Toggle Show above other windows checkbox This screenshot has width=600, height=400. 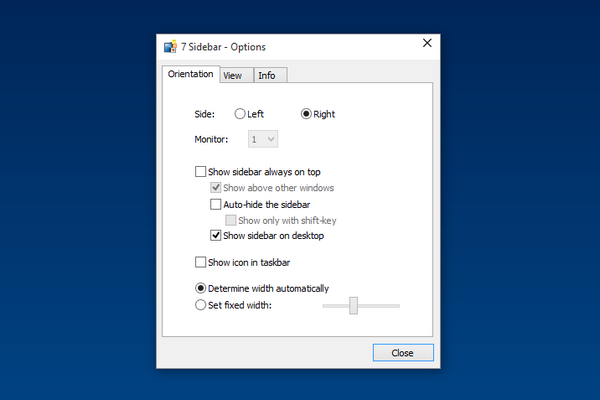coord(216,188)
